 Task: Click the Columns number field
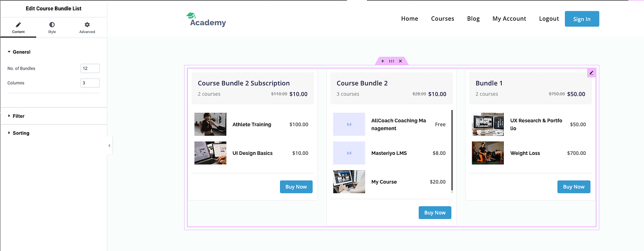90,83
